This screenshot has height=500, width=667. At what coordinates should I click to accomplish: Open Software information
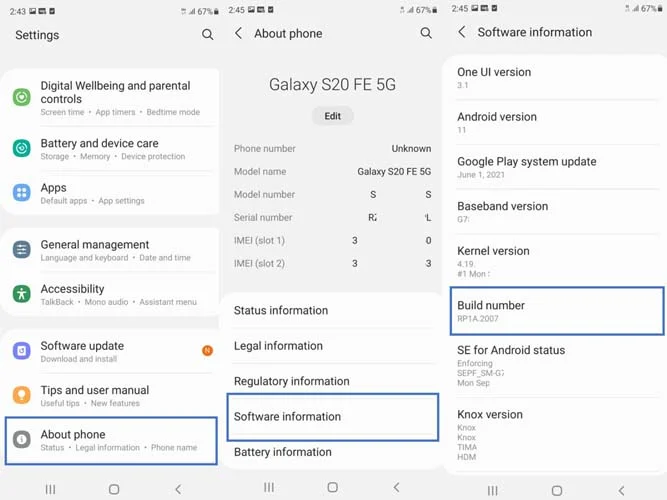coord(333,417)
